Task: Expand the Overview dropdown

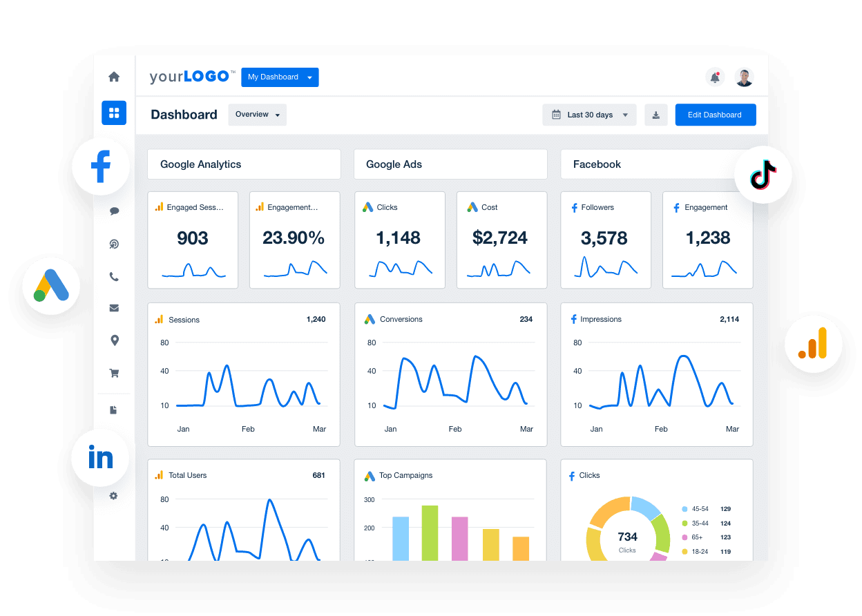Action: coord(257,115)
